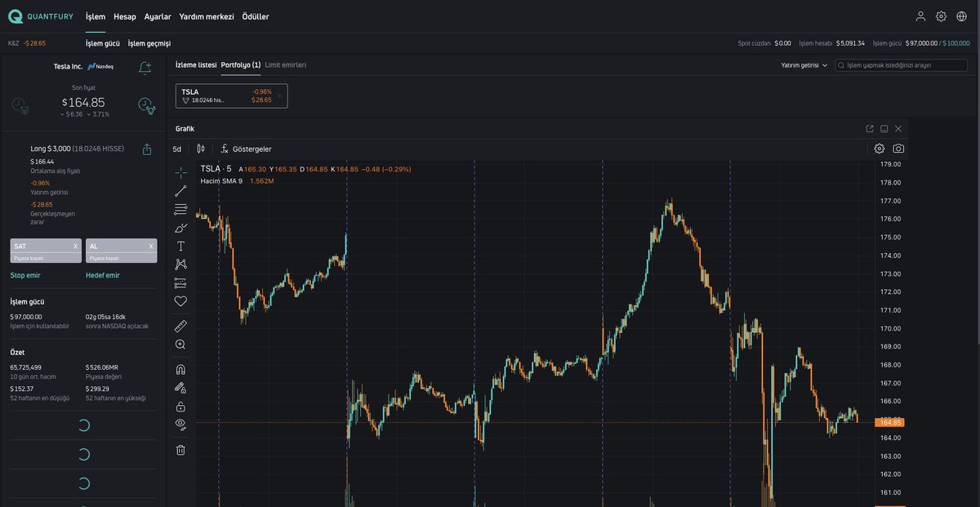Viewport: 980px width, 507px height.
Task: Close the Grafik panel
Action: (x=898, y=129)
